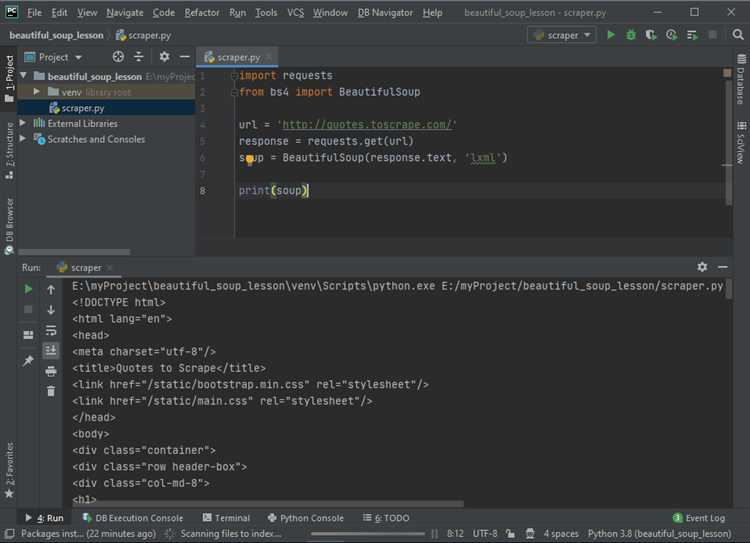Close the scraper.py editor tab
This screenshot has width=750, height=543.
pos(269,57)
